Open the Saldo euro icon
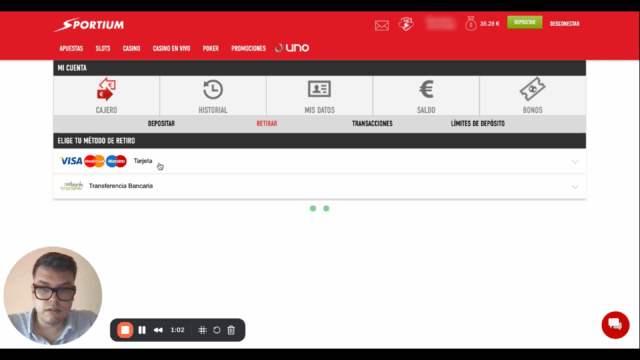This screenshot has width=640, height=360. click(x=426, y=89)
